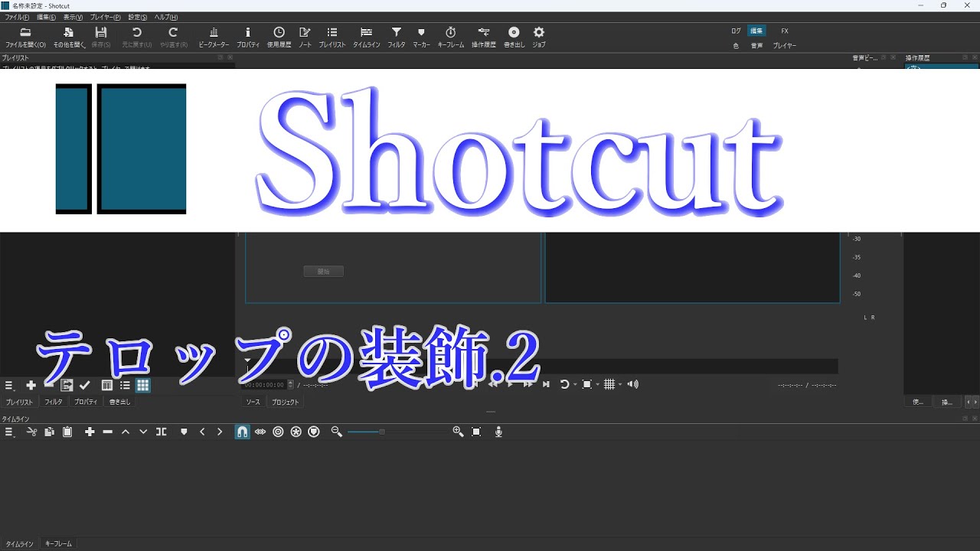Show the プレイリスト panel from main toolbar
Viewport: 980px width, 551px height.
pos(332,37)
